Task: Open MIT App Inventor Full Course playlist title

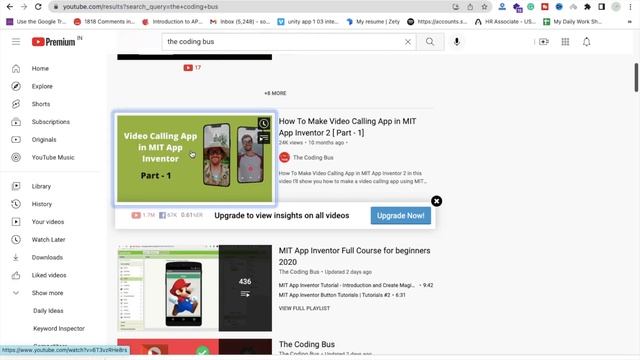Action: pyautogui.click(x=354, y=256)
